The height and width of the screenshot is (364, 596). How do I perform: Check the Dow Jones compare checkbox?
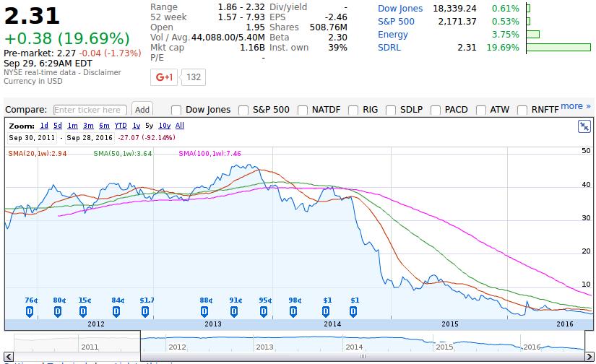[x=176, y=110]
